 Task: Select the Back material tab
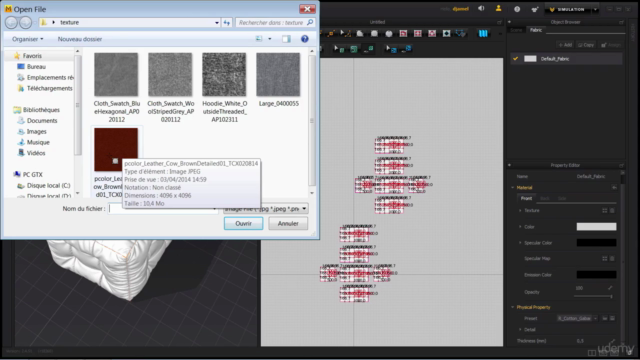pyautogui.click(x=544, y=198)
